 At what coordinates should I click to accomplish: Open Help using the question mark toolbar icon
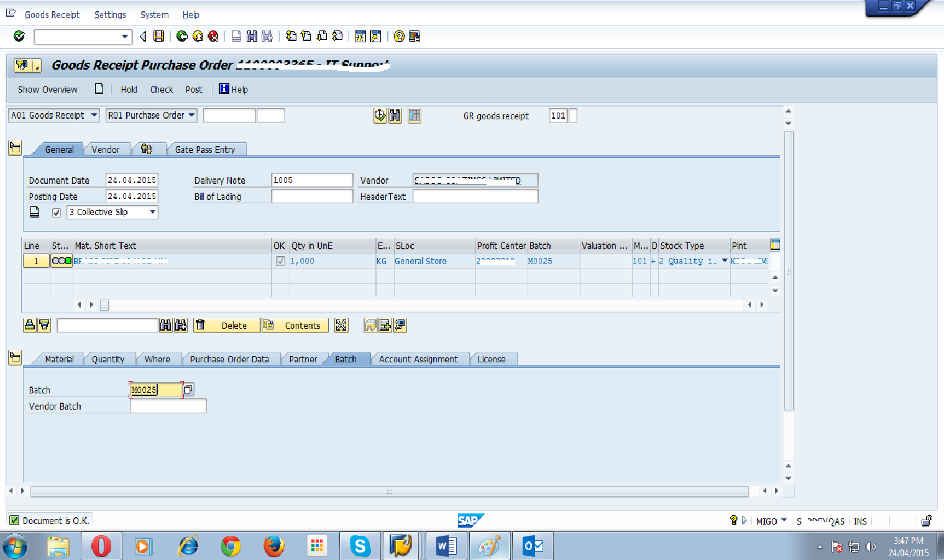398,36
